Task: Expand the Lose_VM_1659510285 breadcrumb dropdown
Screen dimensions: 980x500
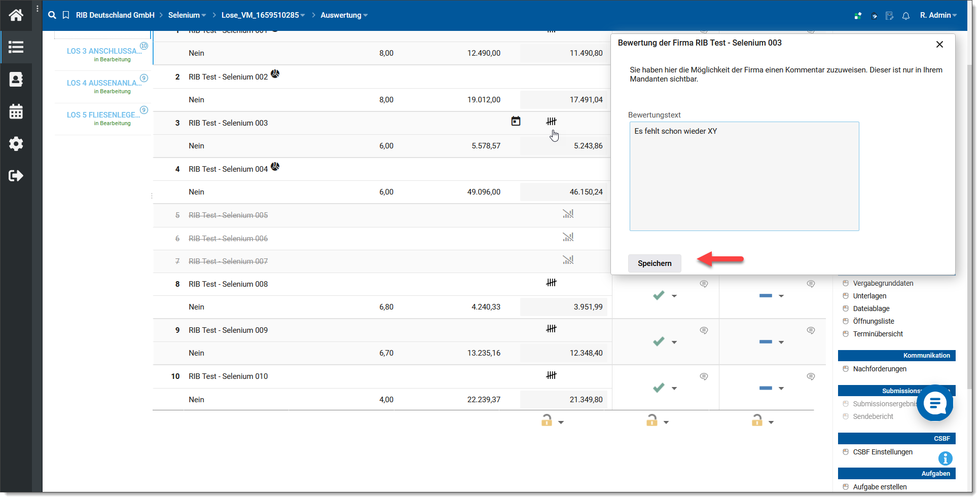Action: coord(303,16)
